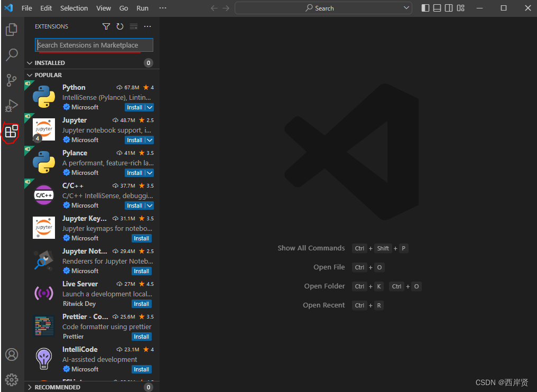Click the VS Code logo icon
Screen dimensions: 537x392
click(8, 8)
